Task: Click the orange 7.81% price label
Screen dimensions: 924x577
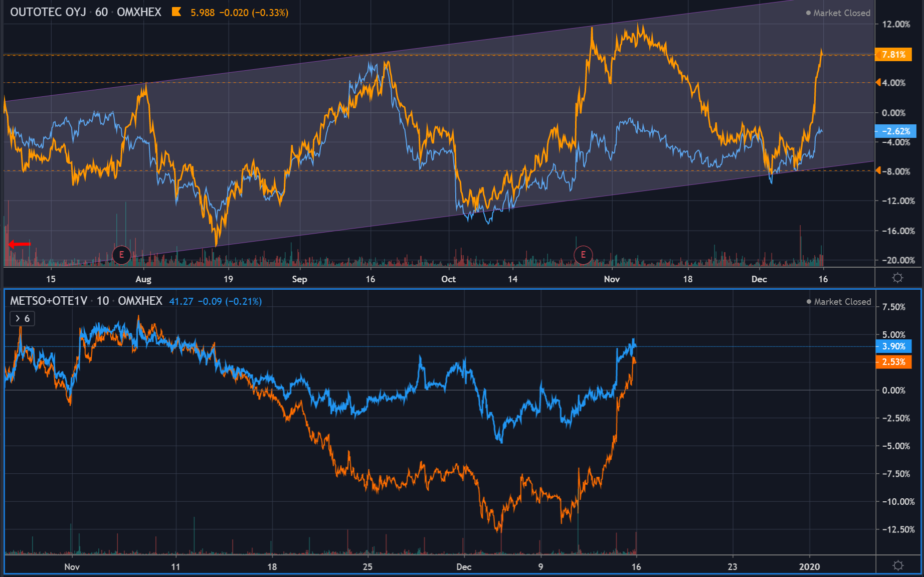Action: pyautogui.click(x=893, y=55)
